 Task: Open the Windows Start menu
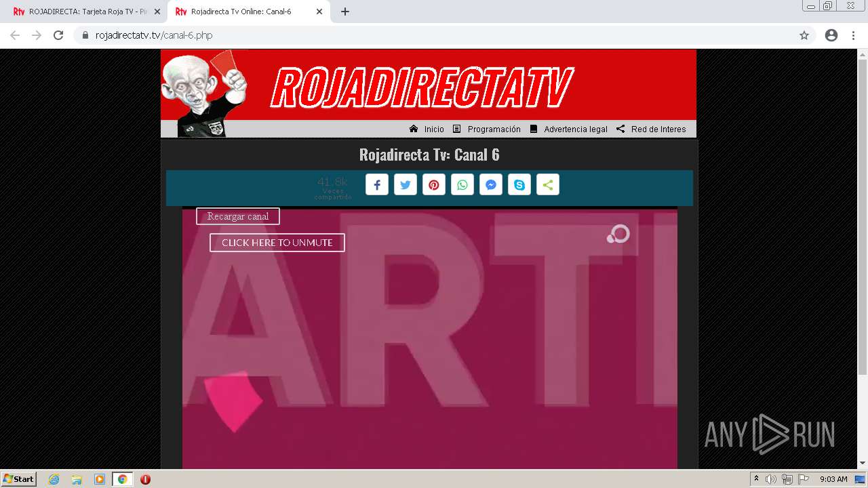coord(19,479)
